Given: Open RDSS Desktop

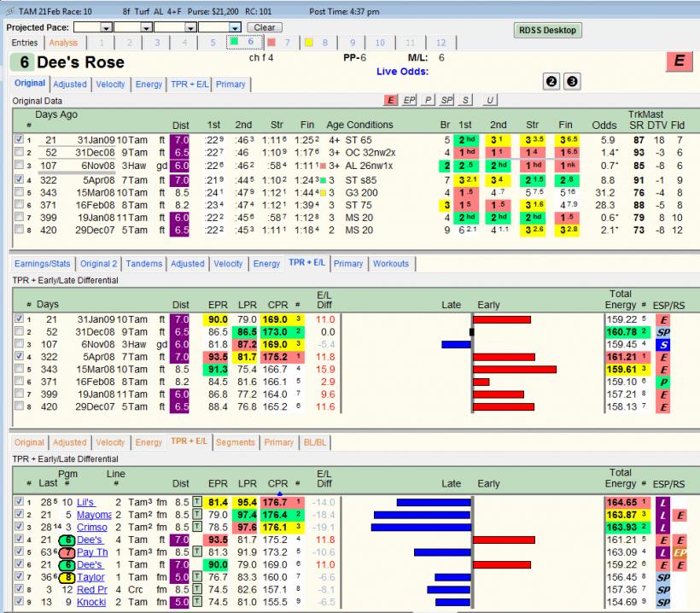Looking at the screenshot, I should 547,31.
